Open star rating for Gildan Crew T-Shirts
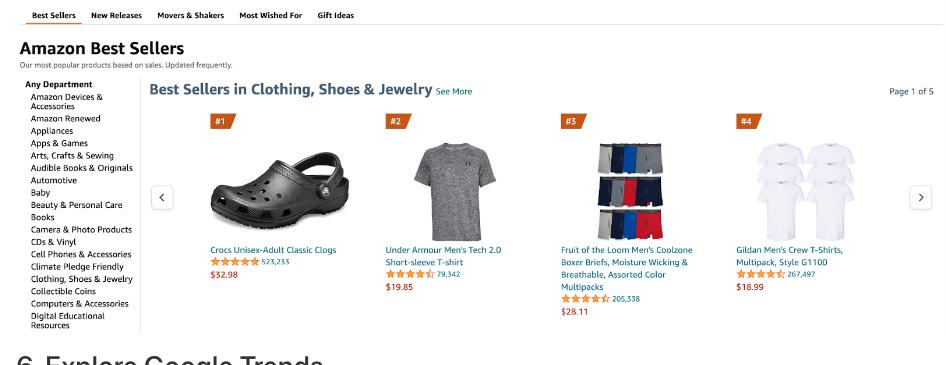This screenshot has width=946, height=365. pos(761,275)
